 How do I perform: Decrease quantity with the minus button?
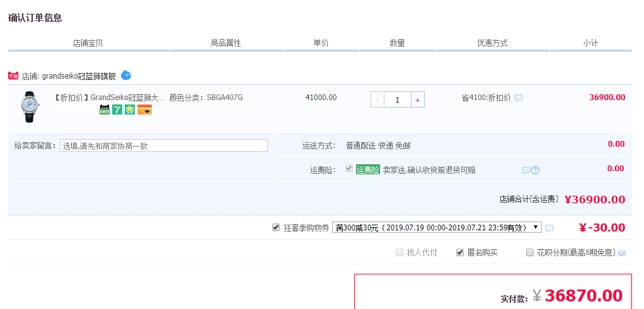tap(377, 99)
